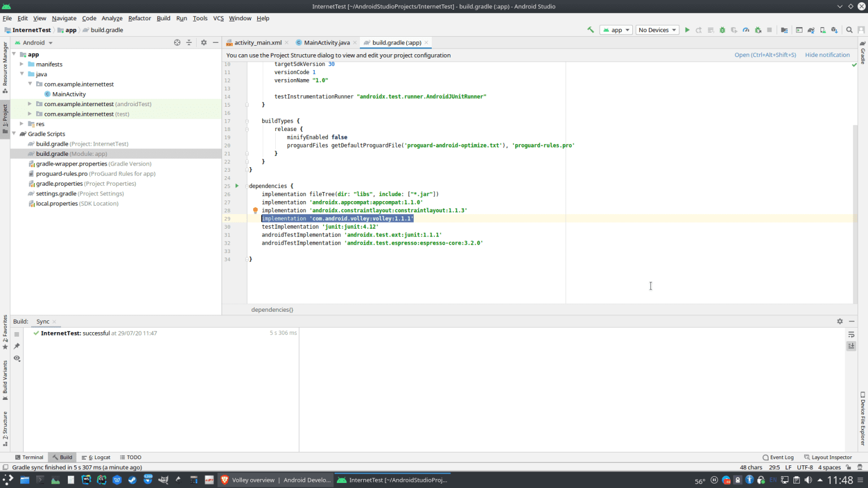Open the SDK Manager icon
Image resolution: width=868 pixels, height=488 pixels.
coord(835,30)
